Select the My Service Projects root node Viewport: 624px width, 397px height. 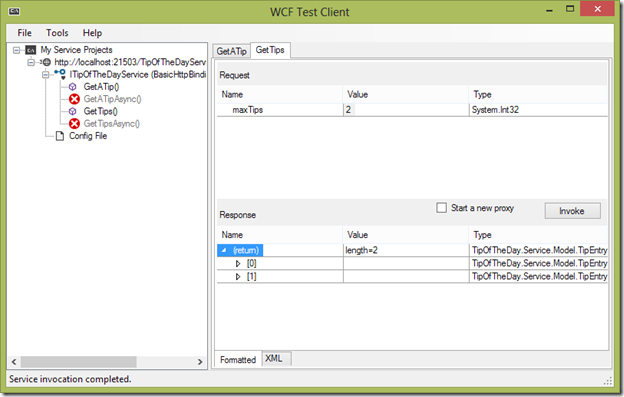click(76, 50)
